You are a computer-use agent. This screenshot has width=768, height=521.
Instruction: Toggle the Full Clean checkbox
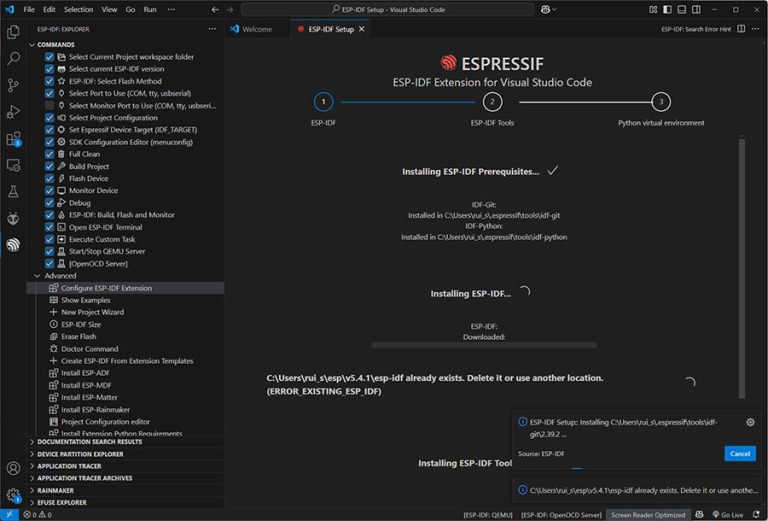[x=49, y=154]
